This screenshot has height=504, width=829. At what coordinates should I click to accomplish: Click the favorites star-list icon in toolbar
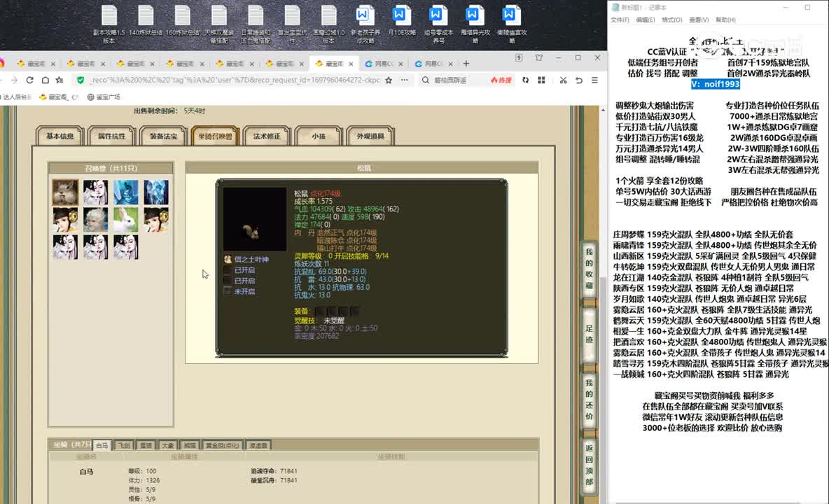(x=60, y=80)
